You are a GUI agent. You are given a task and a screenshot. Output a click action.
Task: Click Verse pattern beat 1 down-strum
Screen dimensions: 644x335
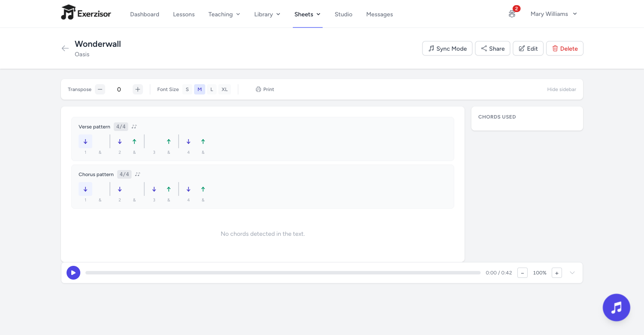click(85, 141)
